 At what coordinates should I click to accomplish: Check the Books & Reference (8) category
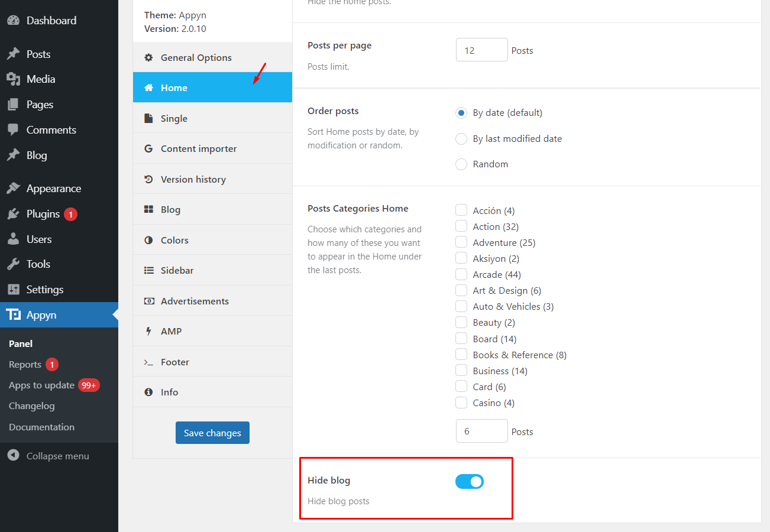pyautogui.click(x=461, y=354)
